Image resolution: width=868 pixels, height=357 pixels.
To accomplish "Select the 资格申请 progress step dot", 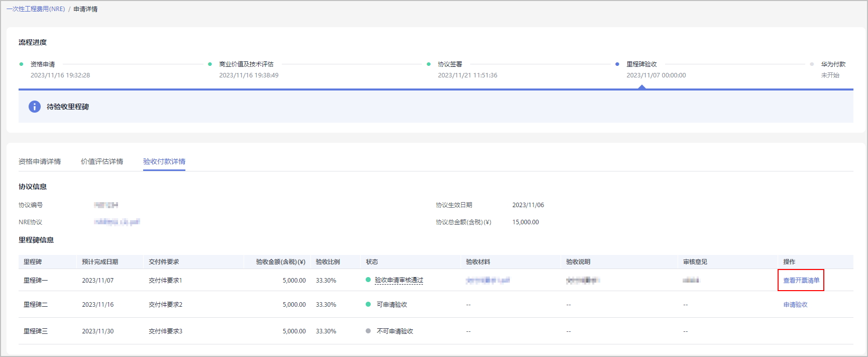I will (21, 64).
